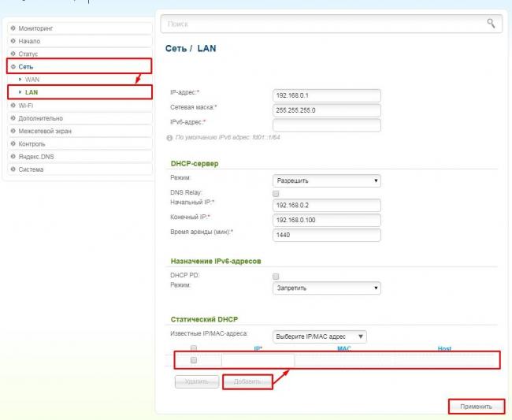Click the IP-адрес field with 192.168.0.1
This screenshot has height=420, width=512.
pos(327,95)
